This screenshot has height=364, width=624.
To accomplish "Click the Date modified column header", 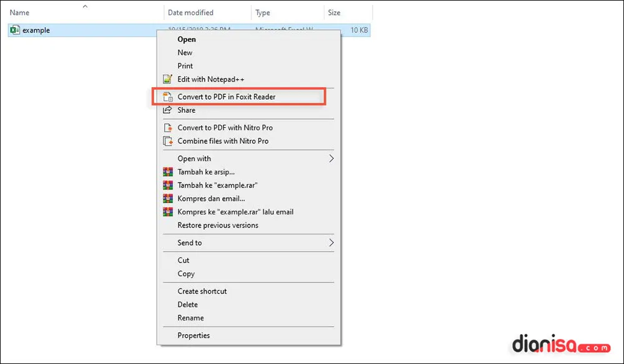I will coord(190,12).
